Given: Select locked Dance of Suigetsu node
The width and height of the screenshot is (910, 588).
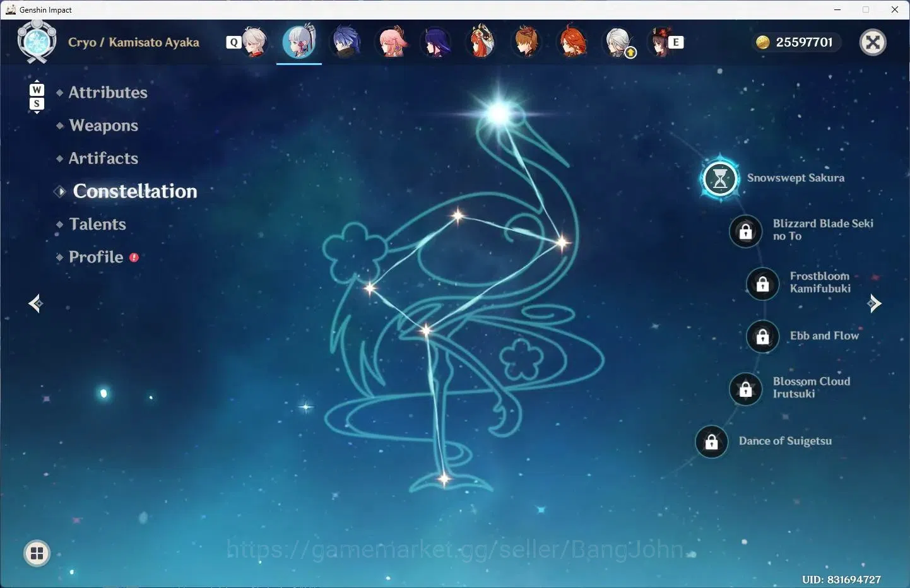Looking at the screenshot, I should tap(712, 442).
